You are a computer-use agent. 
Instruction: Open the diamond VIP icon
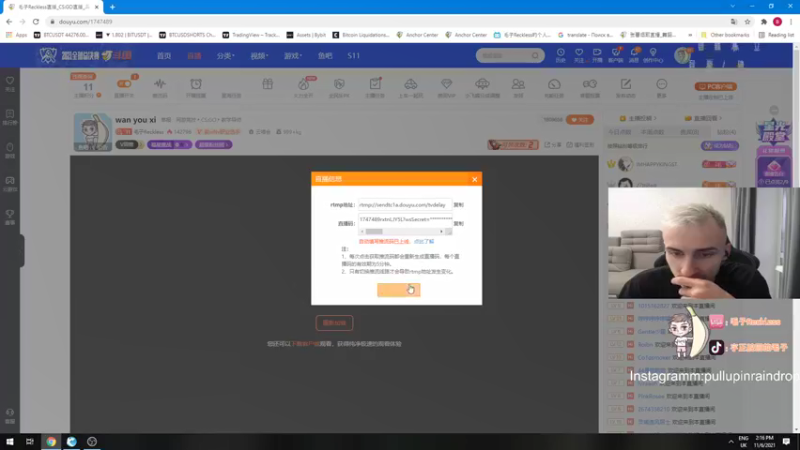pyautogui.click(x=446, y=84)
